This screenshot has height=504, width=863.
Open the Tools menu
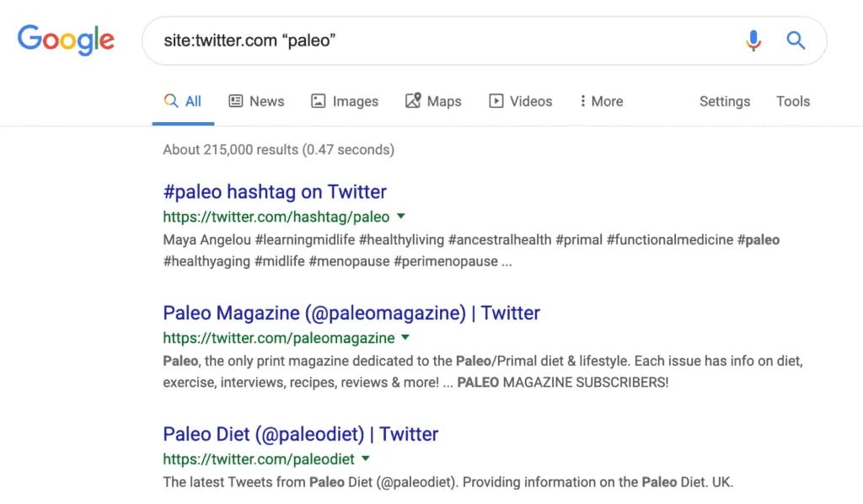pos(792,101)
